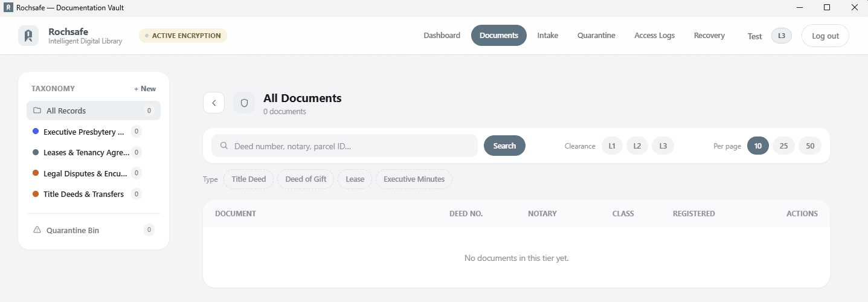Set per page to 50

click(810, 146)
